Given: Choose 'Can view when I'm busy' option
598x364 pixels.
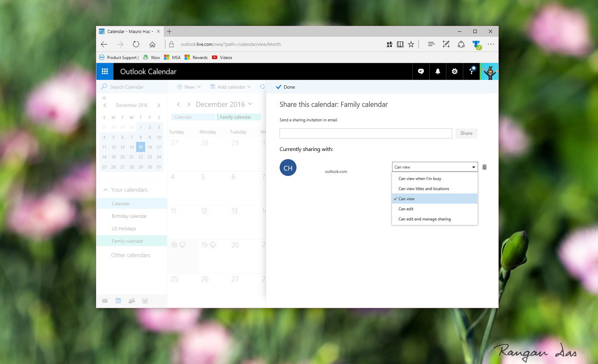Looking at the screenshot, I should tap(419, 179).
